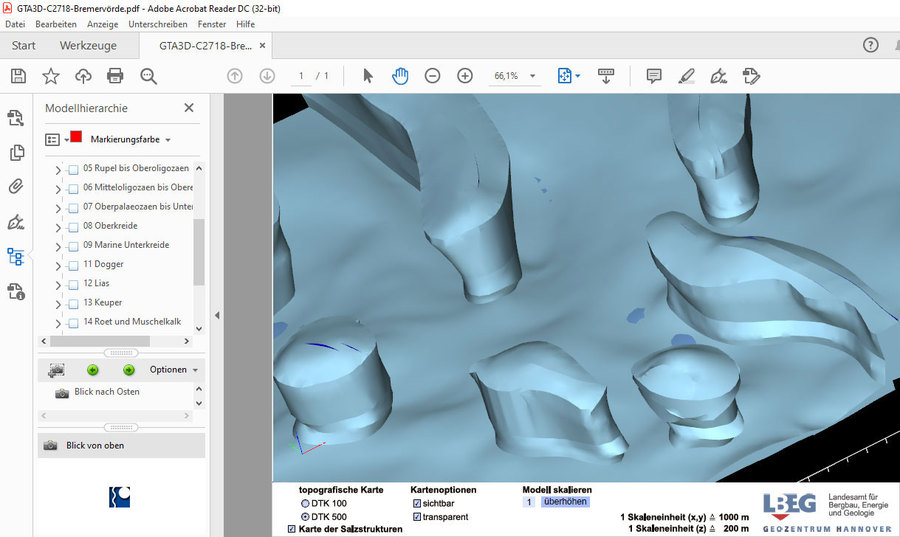Toggle checkbox for 08 Oberkreide layer
The image size is (900, 537).
pyautogui.click(x=73, y=227)
